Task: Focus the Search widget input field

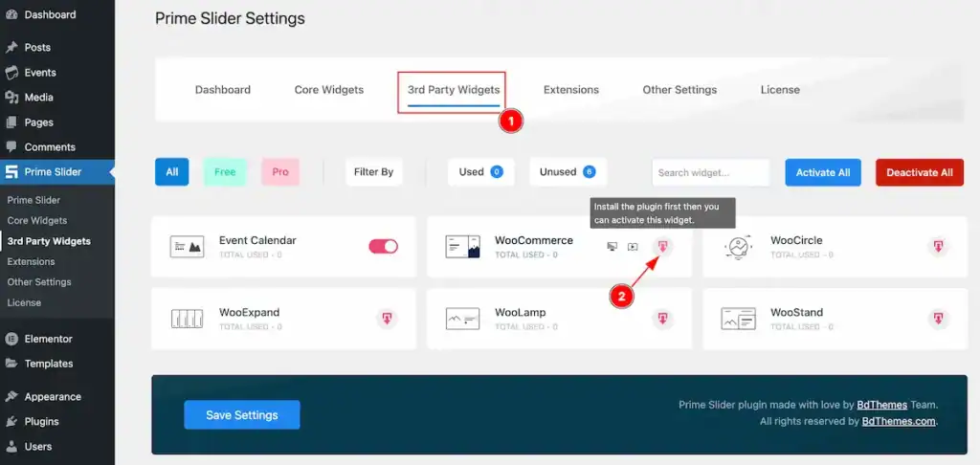Action: (711, 172)
